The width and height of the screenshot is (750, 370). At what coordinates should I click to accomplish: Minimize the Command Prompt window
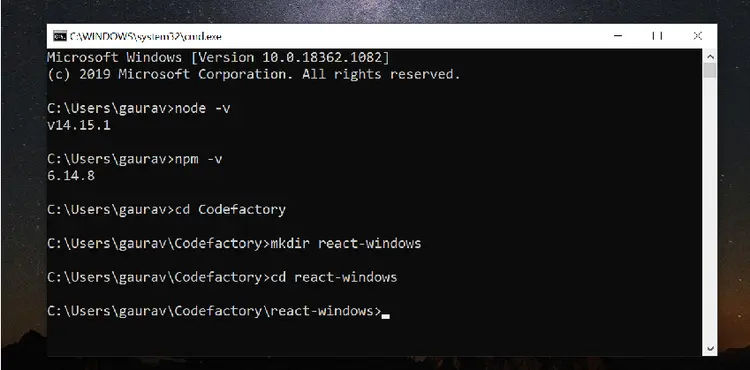coord(618,36)
